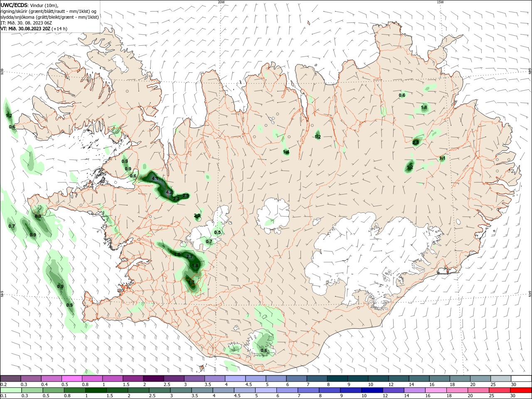
Task: Select the darkest green 1 swatch on rain scale
Action: [96, 390]
